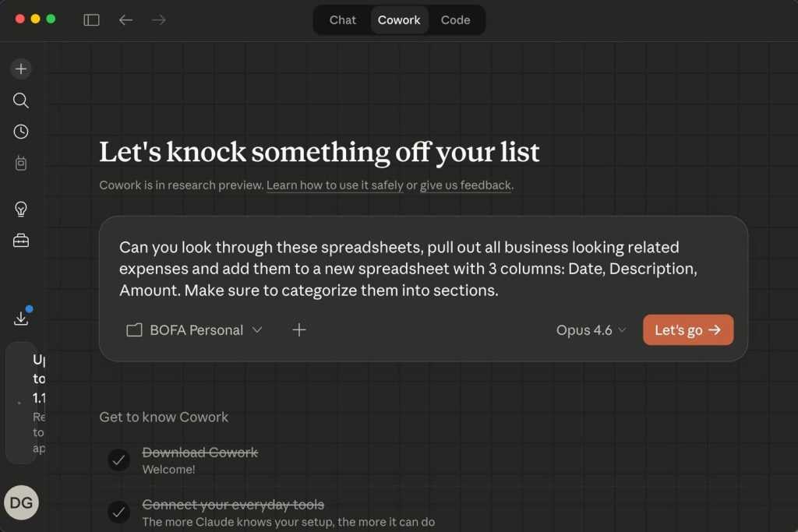Switch to the Chat tab
Image resolution: width=798 pixels, height=532 pixels.
(342, 20)
